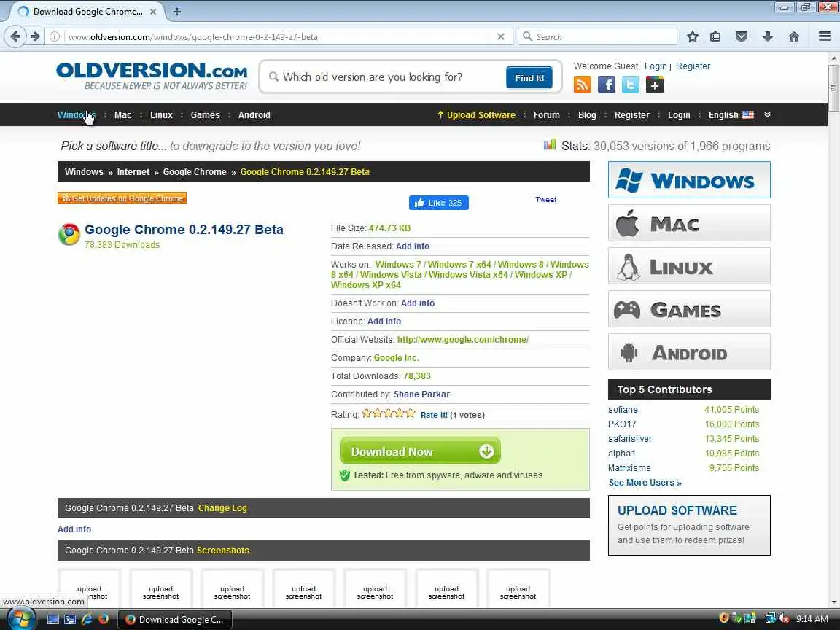Screen dimensions: 840x630
Task: Open the Blog menu item
Action: tap(587, 114)
